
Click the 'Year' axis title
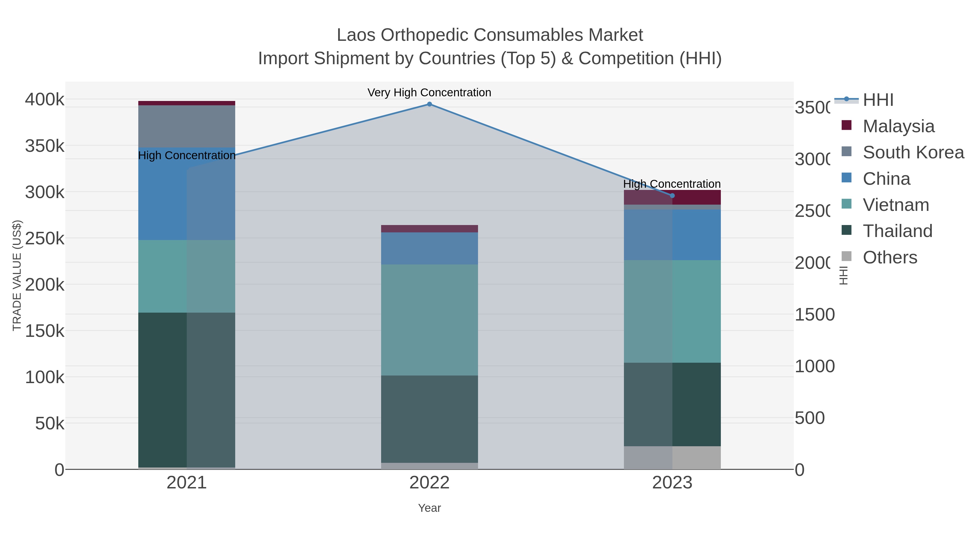[x=430, y=508]
